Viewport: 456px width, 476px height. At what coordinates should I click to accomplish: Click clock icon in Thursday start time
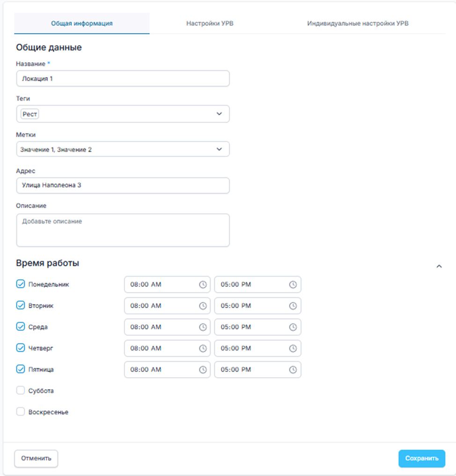[203, 348]
